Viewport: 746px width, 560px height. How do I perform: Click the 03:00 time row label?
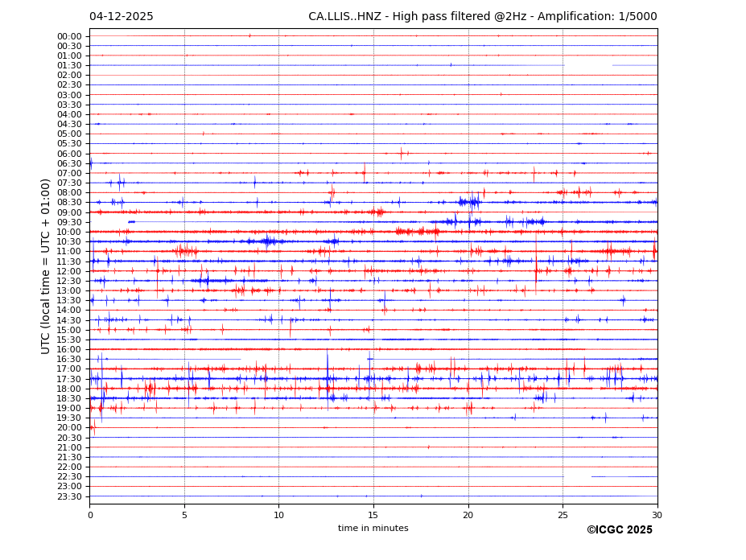(69, 95)
